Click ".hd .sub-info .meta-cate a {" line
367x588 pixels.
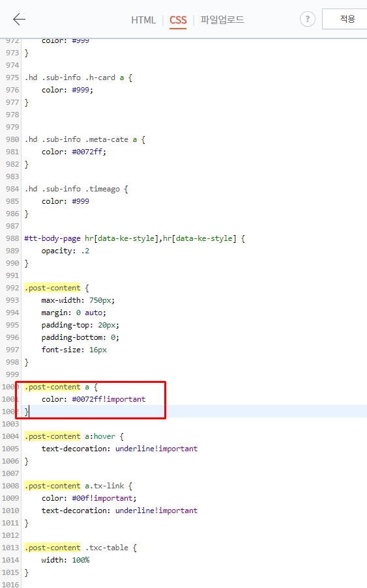click(x=85, y=139)
